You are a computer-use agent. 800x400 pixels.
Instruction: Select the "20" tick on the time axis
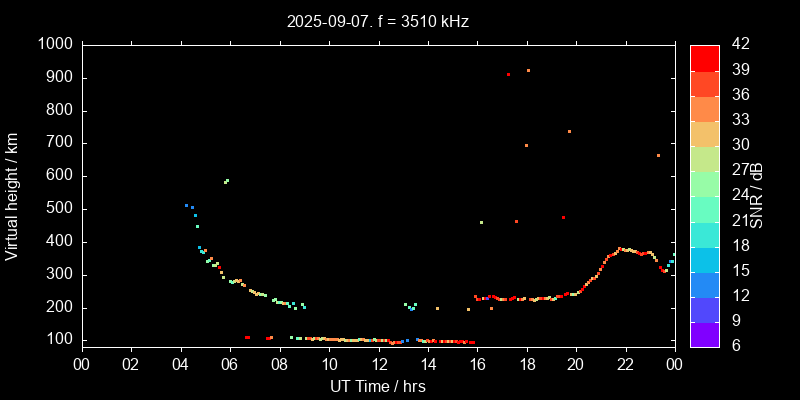pyautogui.click(x=576, y=364)
